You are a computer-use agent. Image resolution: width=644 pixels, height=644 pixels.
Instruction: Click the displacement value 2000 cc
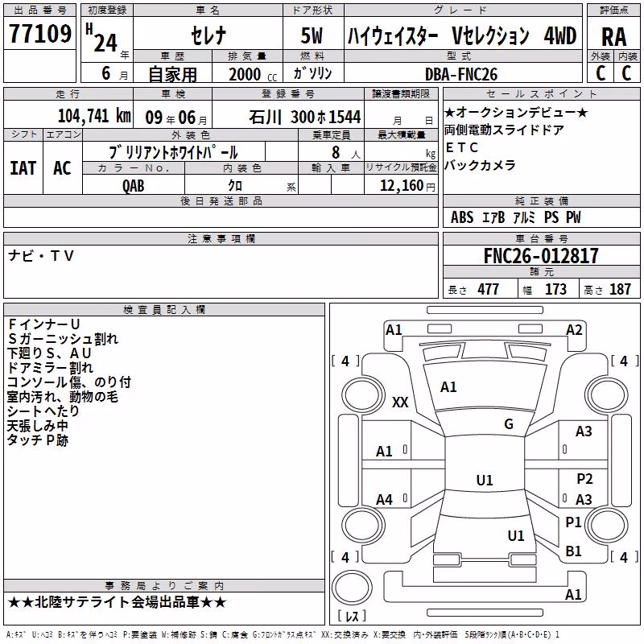tap(253, 74)
